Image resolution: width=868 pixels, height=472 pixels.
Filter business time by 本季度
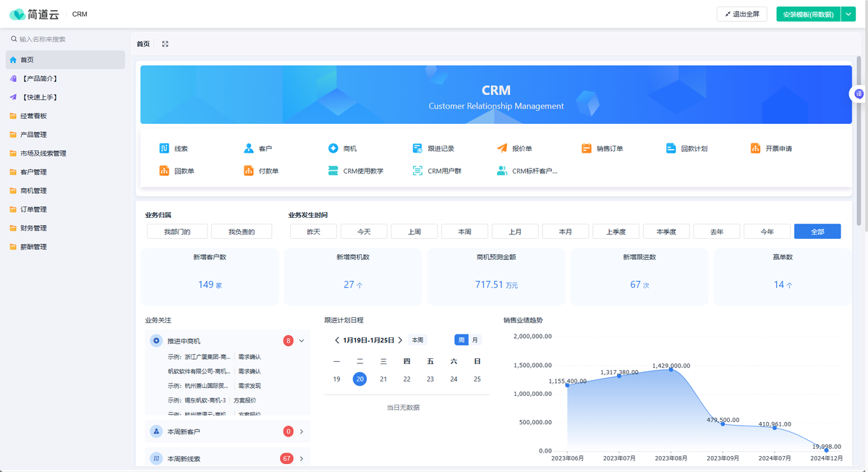[666, 232]
